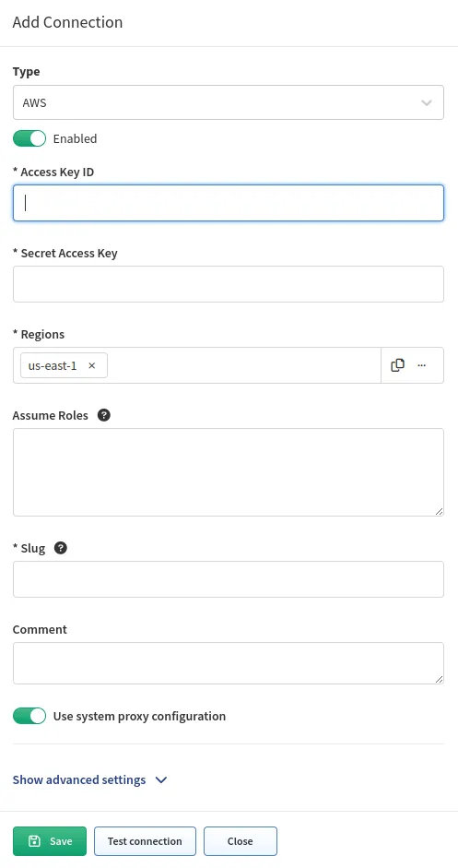Click into the Secret Access Key field

[229, 284]
